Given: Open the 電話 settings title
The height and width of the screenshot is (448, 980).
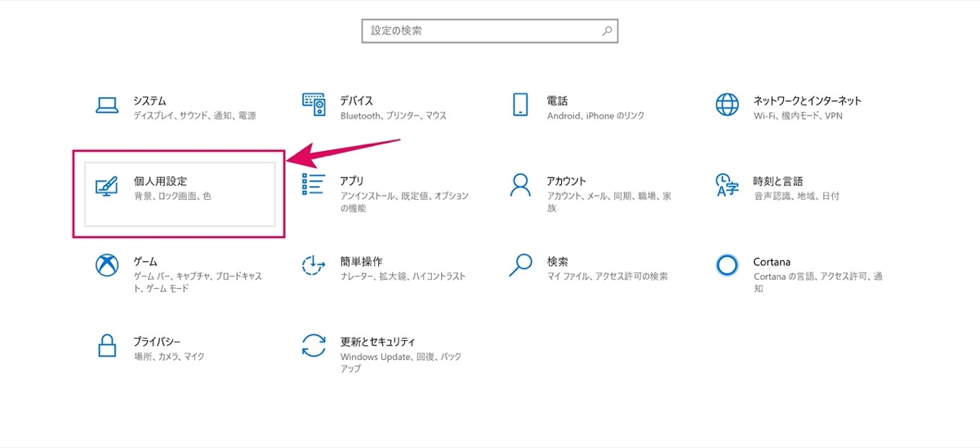Looking at the screenshot, I should pos(558,100).
